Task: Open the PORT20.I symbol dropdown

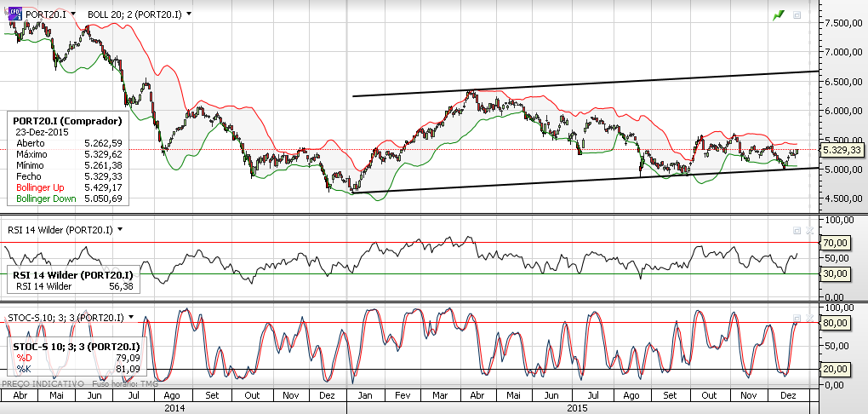Action: tap(74, 14)
